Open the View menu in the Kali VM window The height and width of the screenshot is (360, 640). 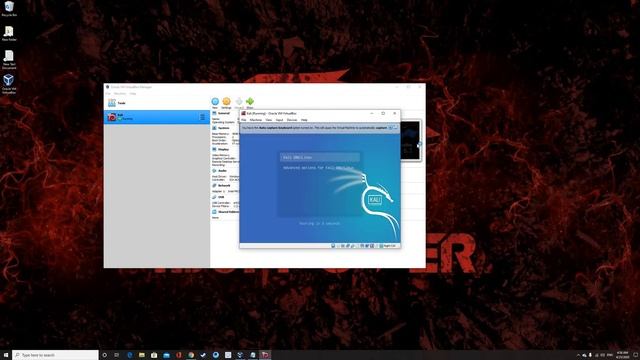tap(269, 120)
